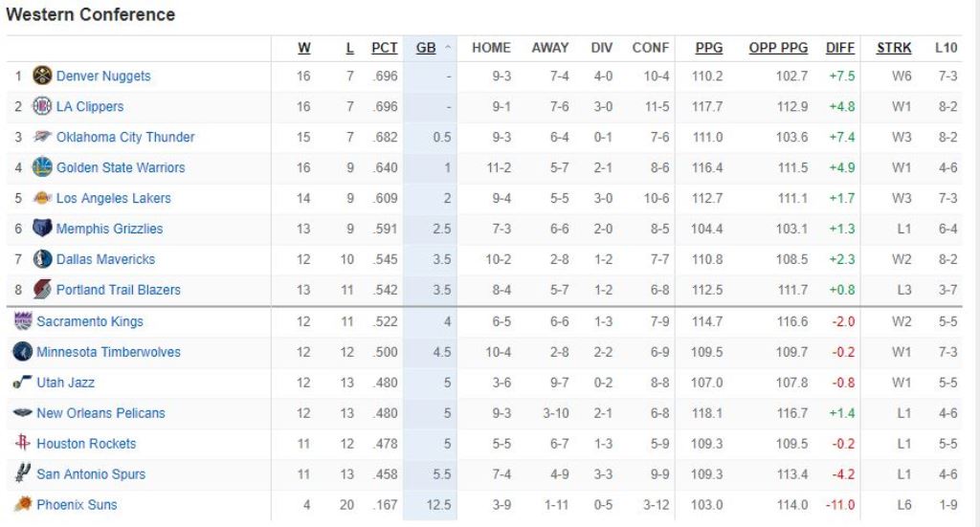Click the Oklahoma City Thunder logo
The height and width of the screenshot is (527, 980).
[42, 137]
